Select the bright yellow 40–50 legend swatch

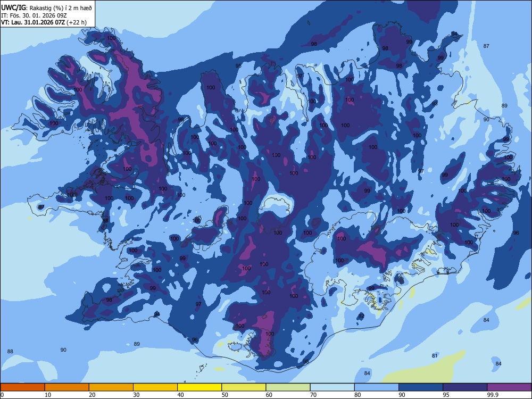tap(199, 387)
